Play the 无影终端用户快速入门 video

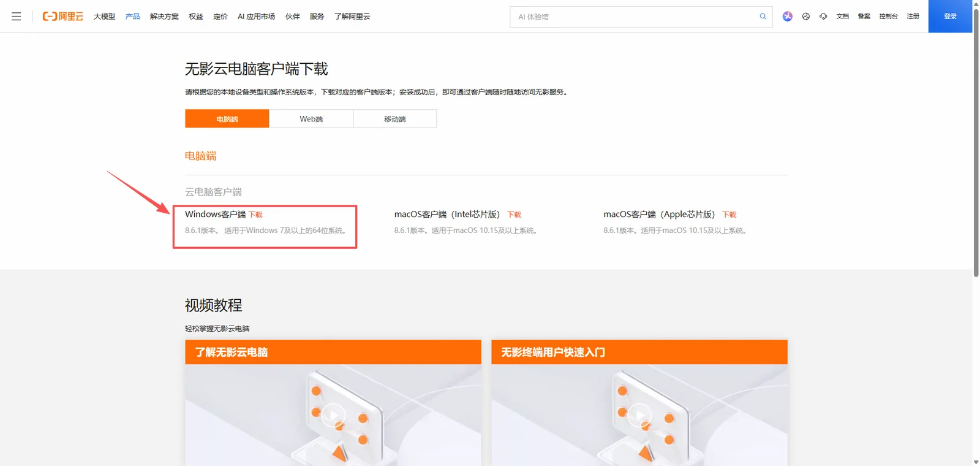[639, 415]
